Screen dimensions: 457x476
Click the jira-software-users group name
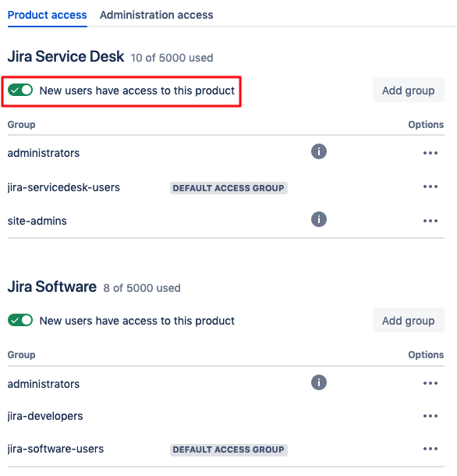click(x=55, y=449)
